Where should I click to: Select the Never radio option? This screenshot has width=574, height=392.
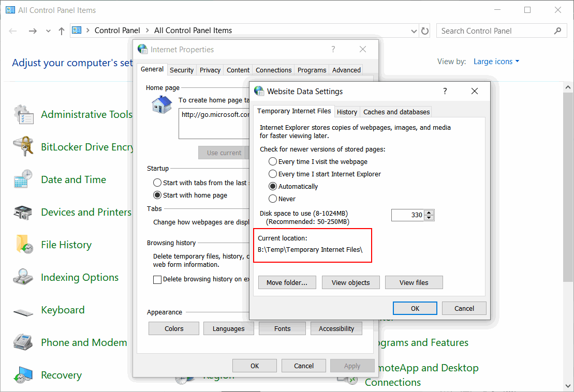(x=273, y=199)
